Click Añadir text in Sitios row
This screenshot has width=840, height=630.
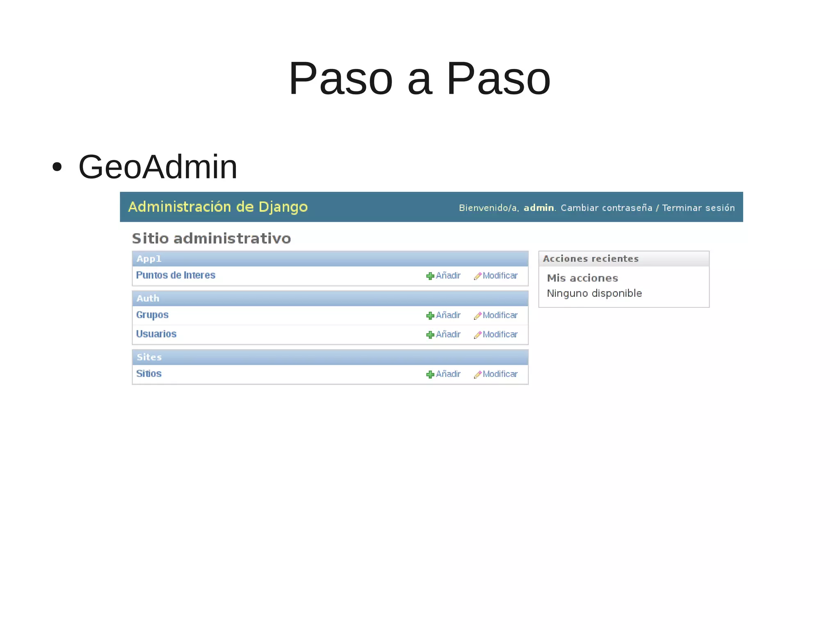tap(448, 374)
